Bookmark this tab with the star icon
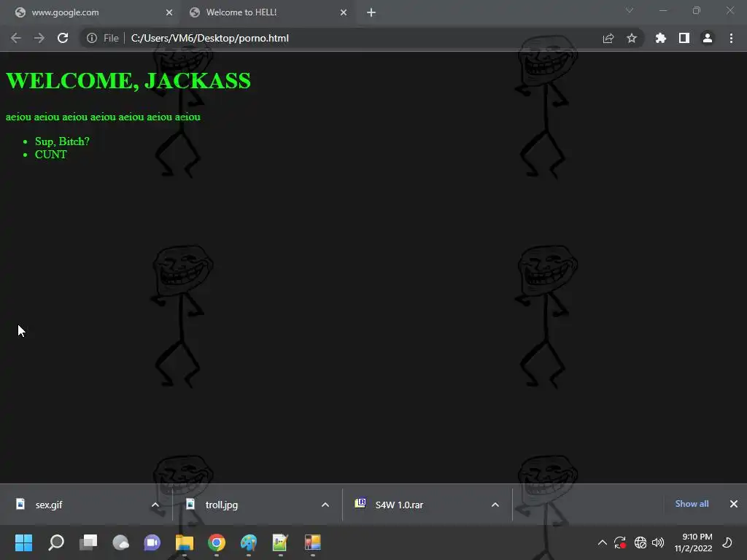This screenshot has height=560, width=747. (632, 38)
